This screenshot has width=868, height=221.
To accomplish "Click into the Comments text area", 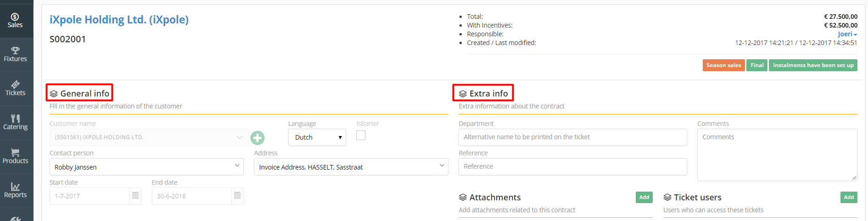I will tap(777, 154).
